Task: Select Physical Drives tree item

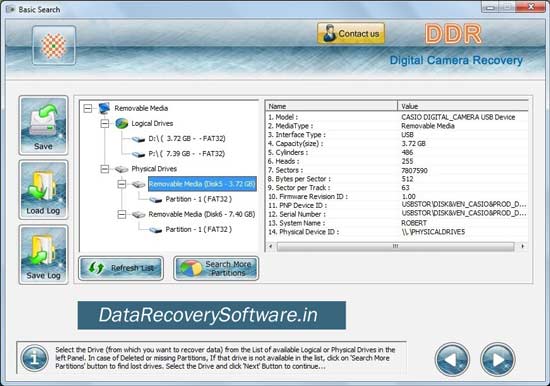Action: pos(154,169)
